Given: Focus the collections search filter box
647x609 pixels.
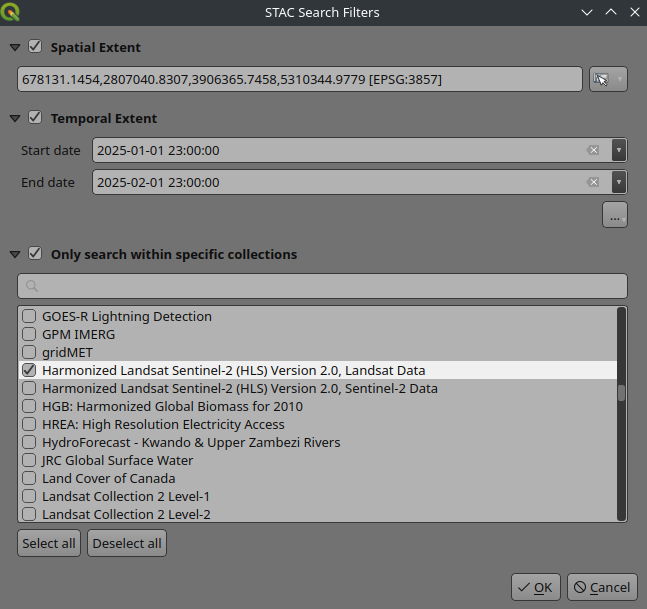Looking at the screenshot, I should pyautogui.click(x=322, y=286).
